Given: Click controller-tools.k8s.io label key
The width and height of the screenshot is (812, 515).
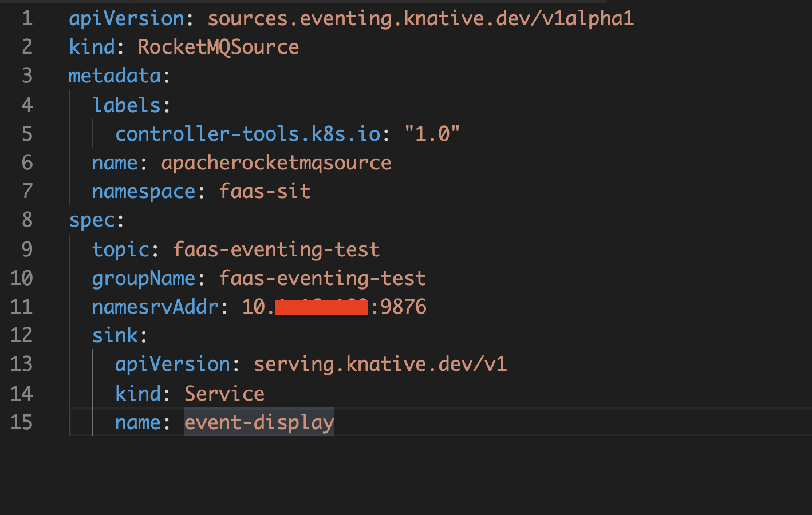Looking at the screenshot, I should coord(248,134).
